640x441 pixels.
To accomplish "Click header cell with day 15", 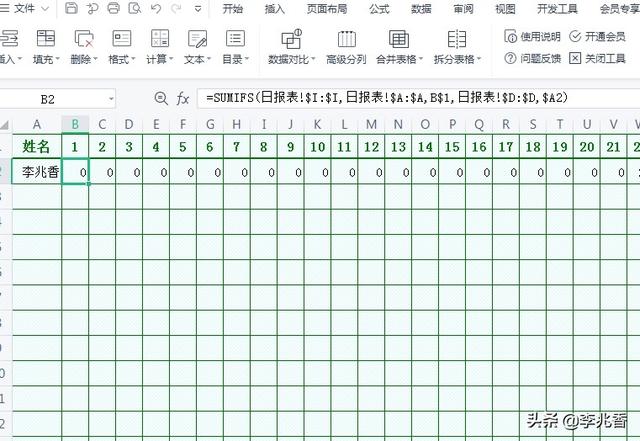I will tap(452, 146).
